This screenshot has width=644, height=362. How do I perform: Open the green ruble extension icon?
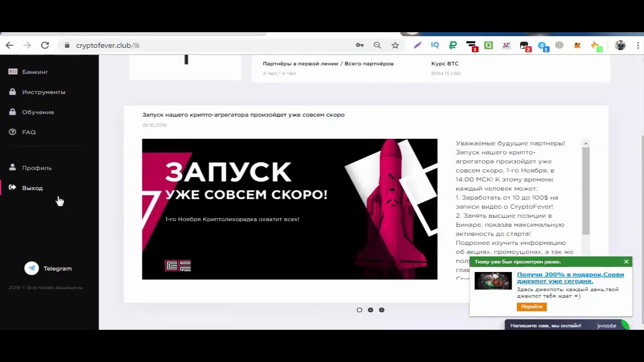tap(453, 45)
